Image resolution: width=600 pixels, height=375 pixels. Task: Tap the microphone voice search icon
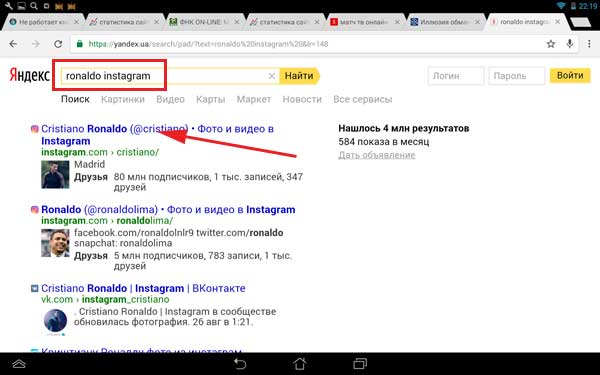570,44
